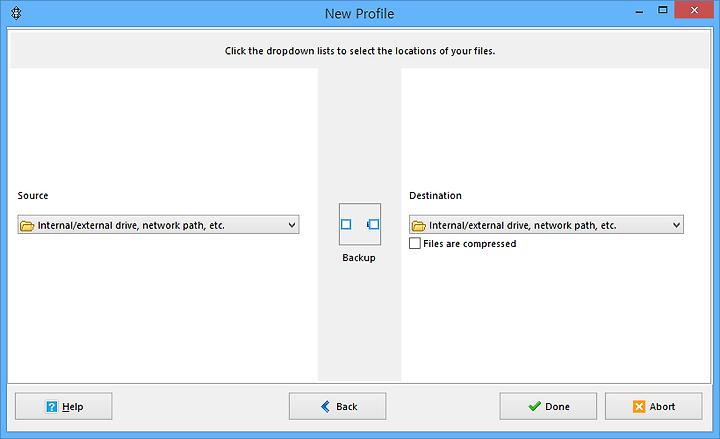Open the Source location dropdown

tap(158, 225)
